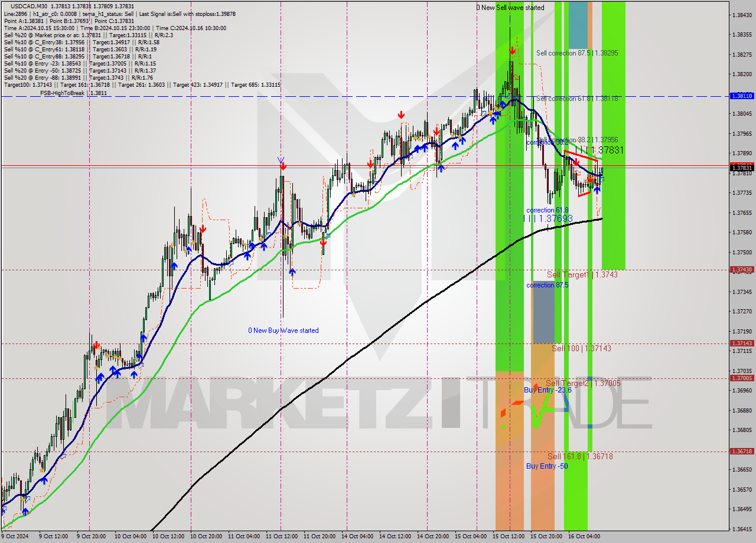Select the 'Target100: 1.37143' targets line
Image resolution: width=756 pixels, height=543 pixels.
point(142,85)
